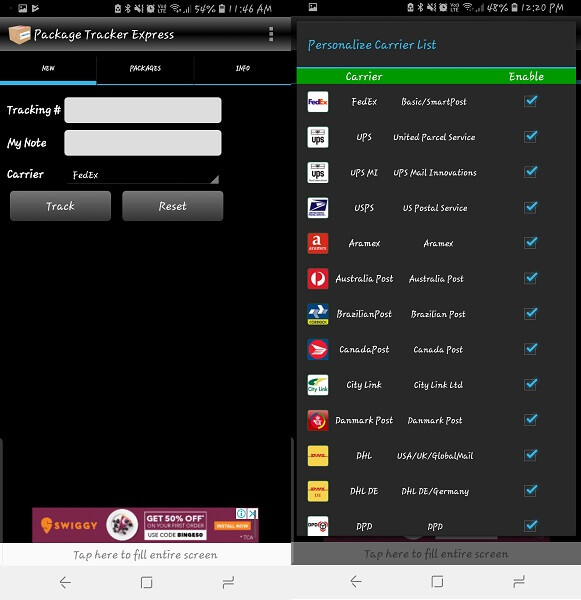Image resolution: width=581 pixels, height=600 pixels.
Task: Focus the My Note input field
Action: (143, 143)
